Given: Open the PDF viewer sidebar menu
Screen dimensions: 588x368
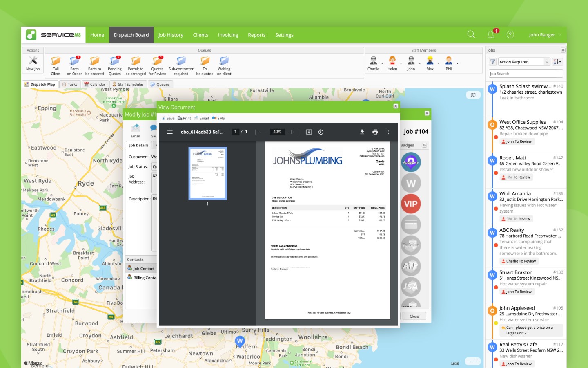Looking at the screenshot, I should [170, 132].
